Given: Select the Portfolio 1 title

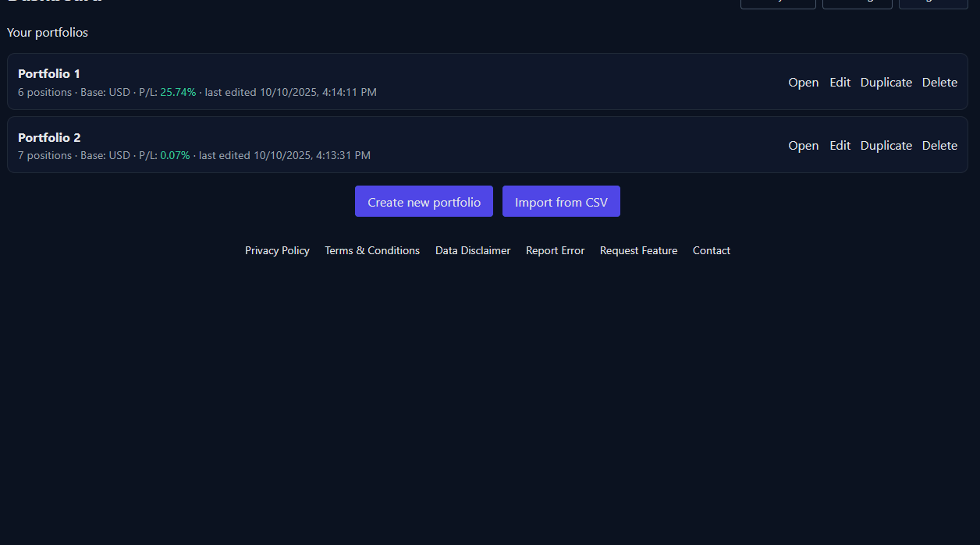Looking at the screenshot, I should pos(48,73).
